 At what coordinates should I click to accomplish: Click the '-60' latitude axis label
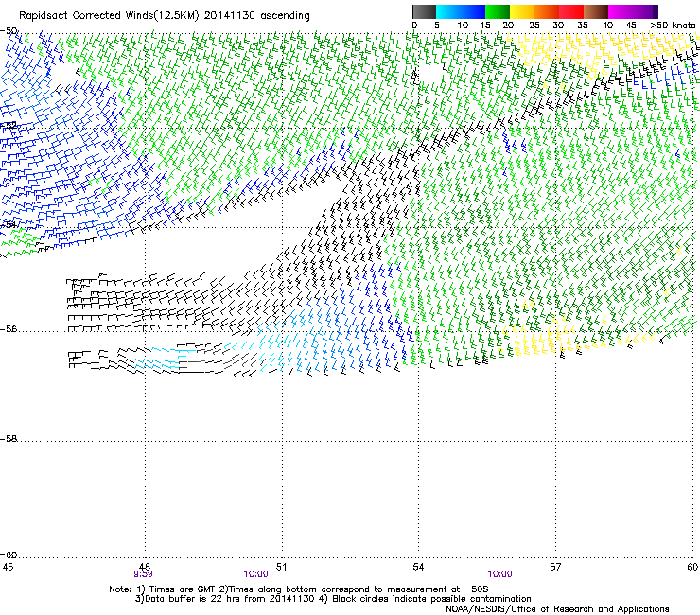(x=9, y=555)
